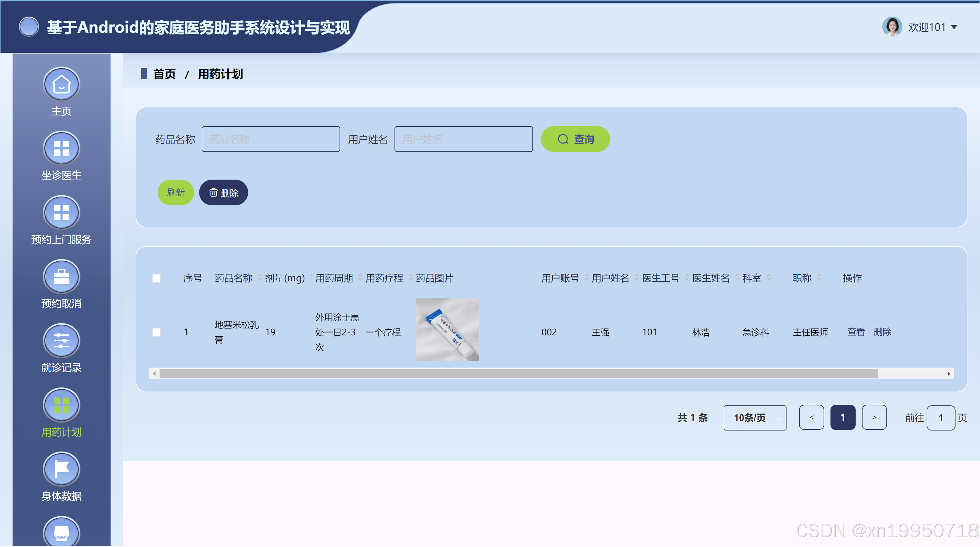The width and height of the screenshot is (980, 547).
Task: Select 主页 label in sidebar menu
Action: click(x=61, y=111)
